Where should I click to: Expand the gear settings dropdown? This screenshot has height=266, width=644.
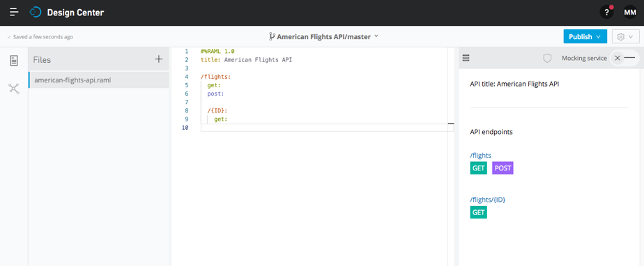[625, 36]
